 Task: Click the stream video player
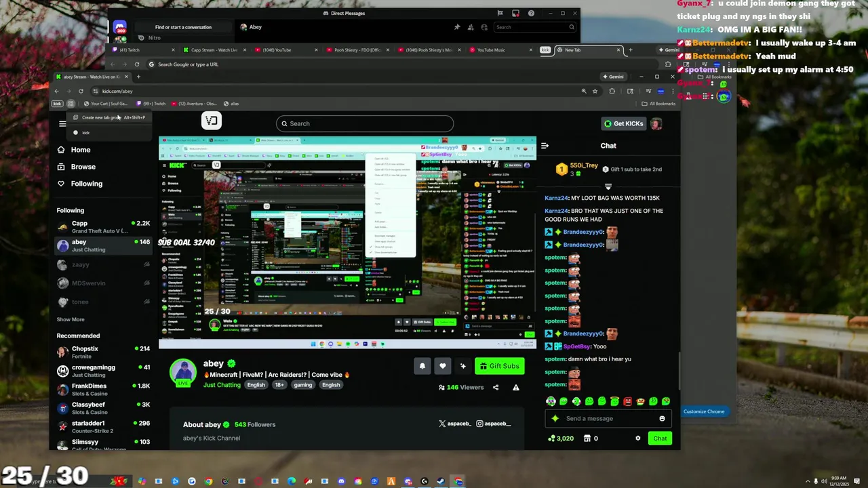pyautogui.click(x=347, y=243)
